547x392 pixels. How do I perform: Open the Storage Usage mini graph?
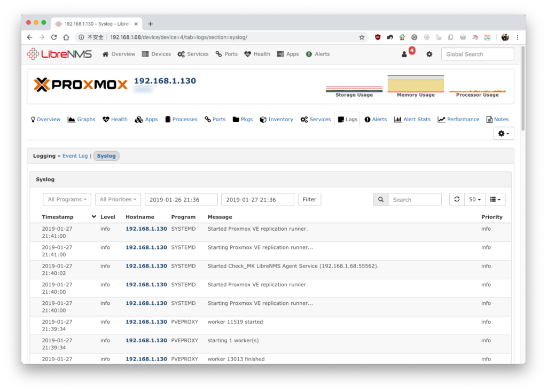point(354,90)
